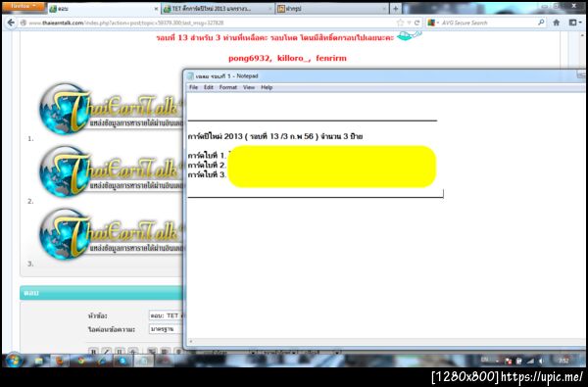588x387 pixels.
Task: Click the Notepad title bar icon
Action: (x=190, y=76)
